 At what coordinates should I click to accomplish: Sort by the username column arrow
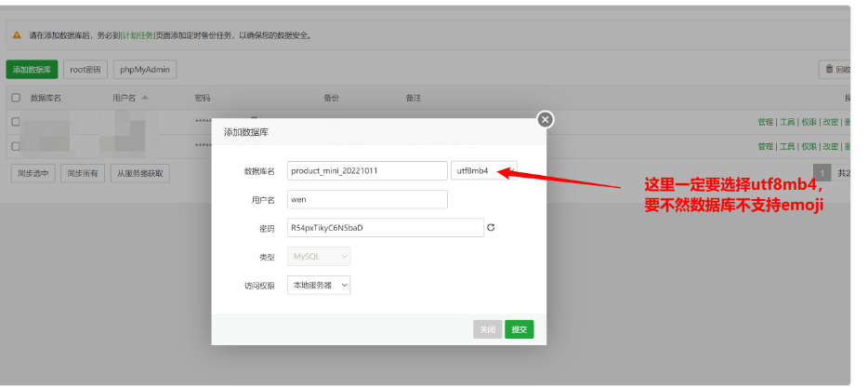(x=144, y=98)
